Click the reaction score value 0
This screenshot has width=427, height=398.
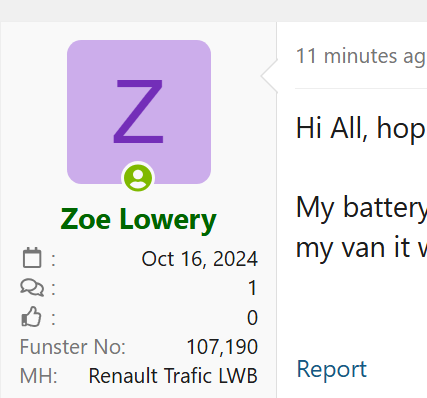click(x=252, y=317)
